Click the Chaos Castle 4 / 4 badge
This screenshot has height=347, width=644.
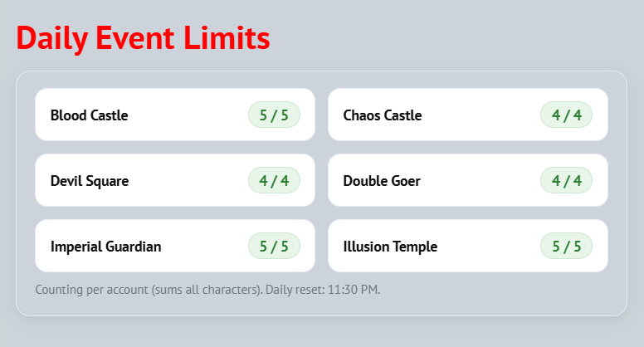pos(567,115)
